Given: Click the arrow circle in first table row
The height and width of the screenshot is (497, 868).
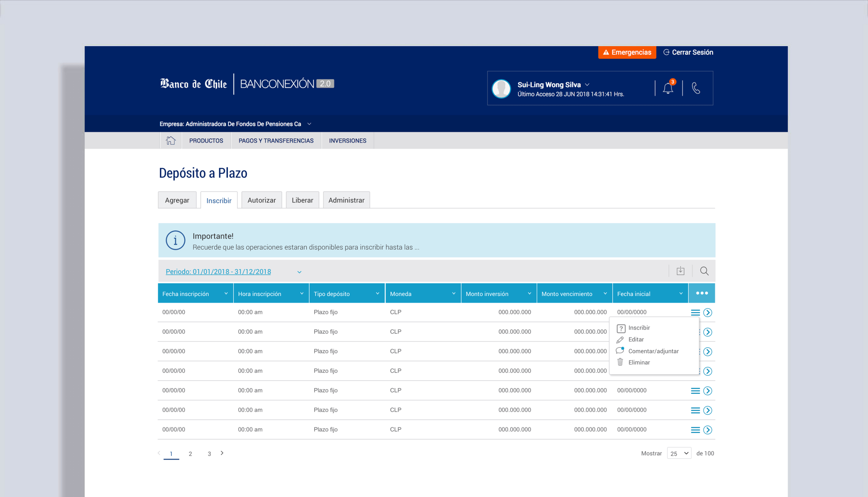Looking at the screenshot, I should (708, 312).
